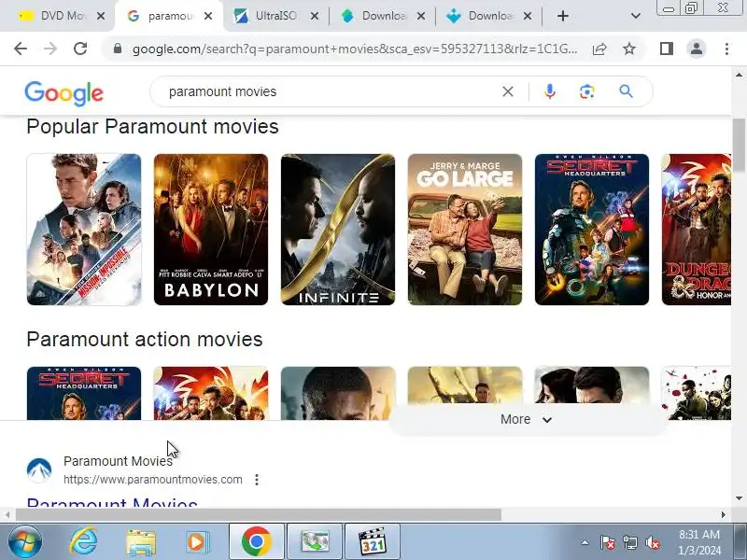Select the Chrome taskbar button
The image size is (747, 560).
(x=257, y=542)
